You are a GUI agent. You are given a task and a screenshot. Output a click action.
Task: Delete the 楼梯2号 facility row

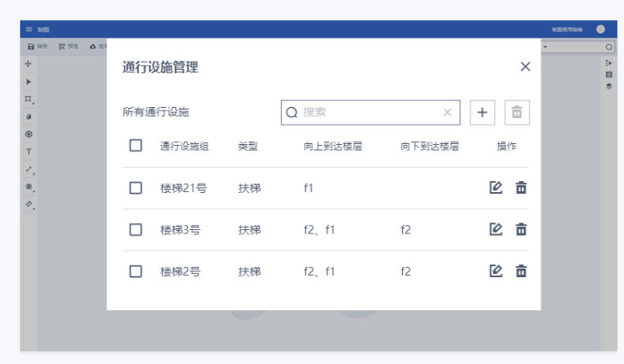pyautogui.click(x=521, y=271)
